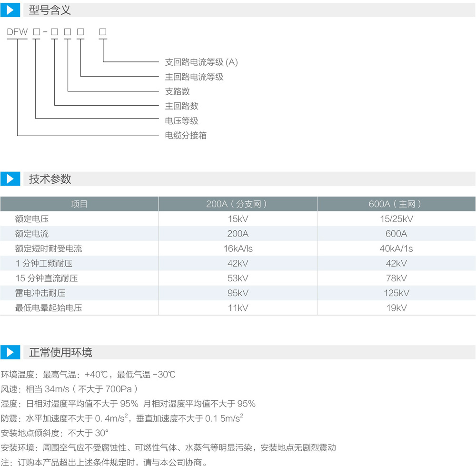
Task: Click the isolated rightmost square in model code
Action: click(x=102, y=32)
